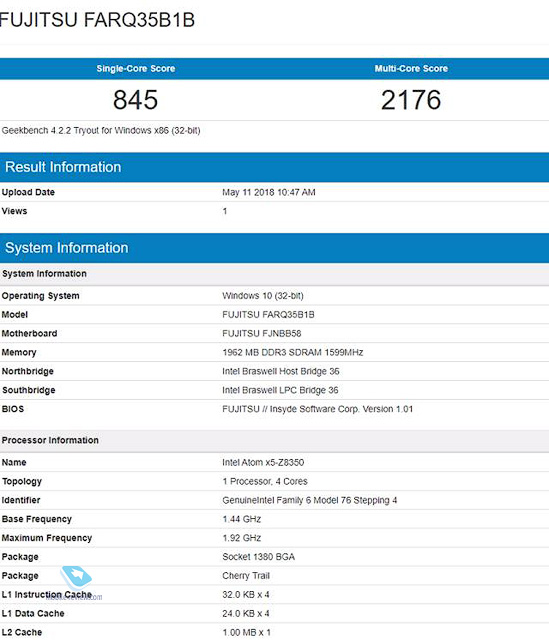Click the gray System Information subheader row
The image size is (549, 640).
click(x=274, y=274)
